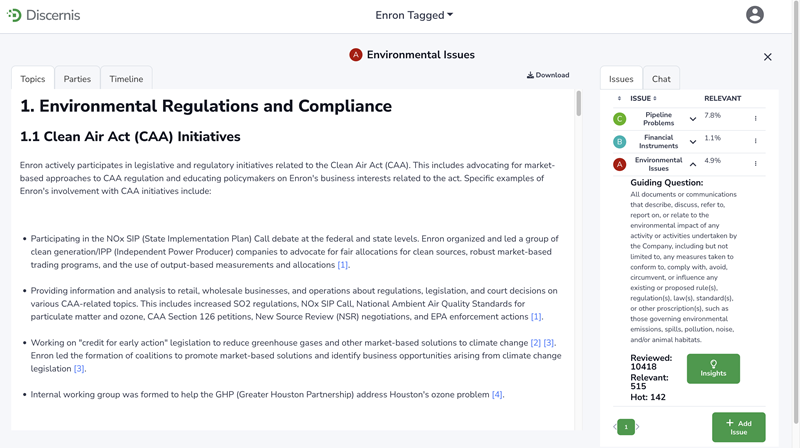Viewport: 800px width, 448px height.
Task: Click the red A badge by the title
Action: click(355, 55)
